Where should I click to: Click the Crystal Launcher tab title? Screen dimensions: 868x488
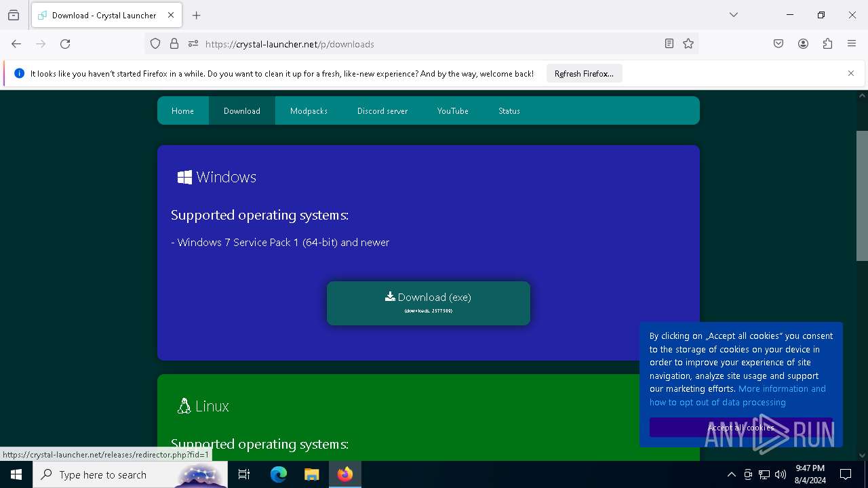[x=104, y=15]
